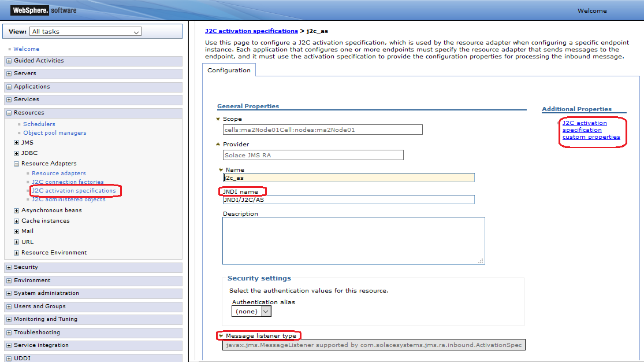Open the Resource adapters link
Screen dimensions: 644x362
(58, 173)
